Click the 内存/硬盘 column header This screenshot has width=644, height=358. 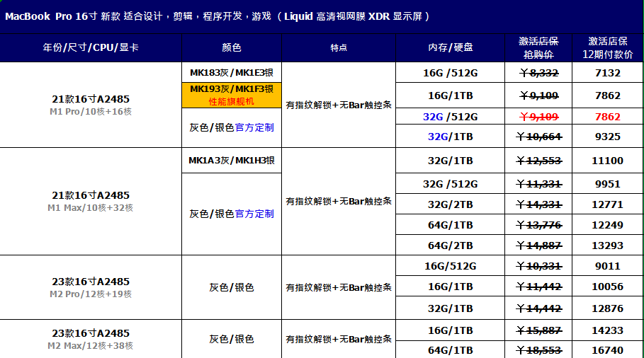pyautogui.click(x=450, y=47)
